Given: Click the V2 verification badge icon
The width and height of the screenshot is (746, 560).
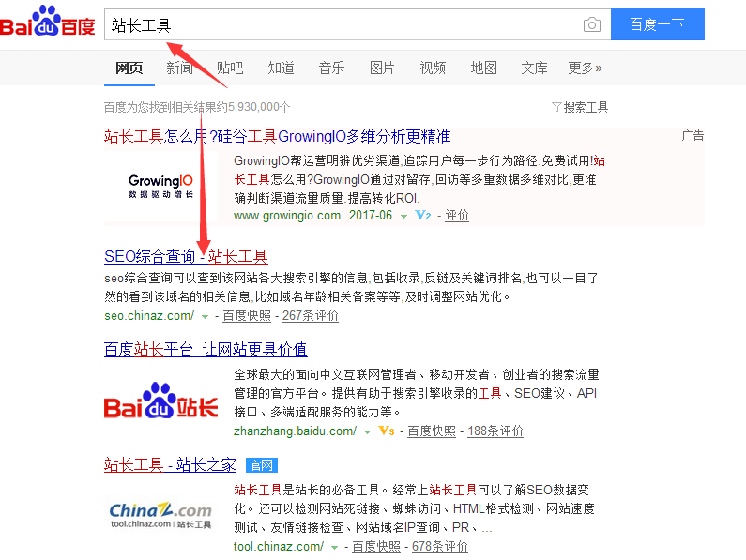Looking at the screenshot, I should 423,215.
